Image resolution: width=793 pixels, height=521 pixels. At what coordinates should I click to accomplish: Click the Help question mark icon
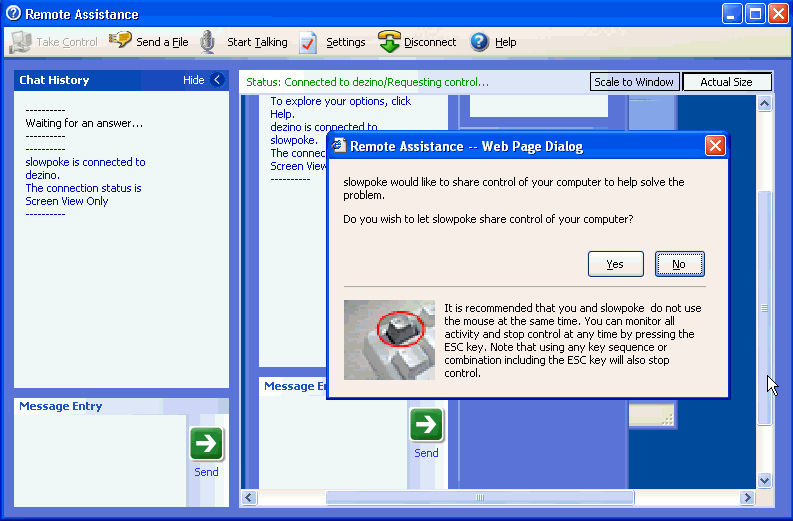[x=479, y=42]
